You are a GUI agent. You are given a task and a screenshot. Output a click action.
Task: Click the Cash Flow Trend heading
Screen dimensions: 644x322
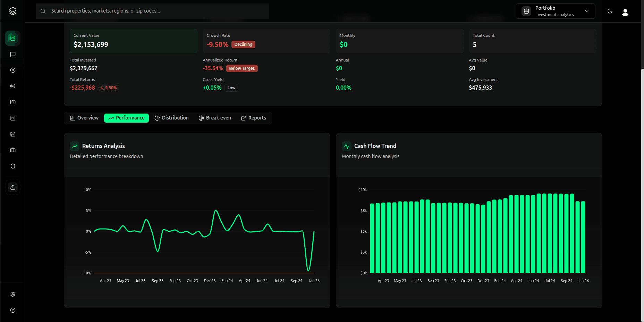pos(375,146)
